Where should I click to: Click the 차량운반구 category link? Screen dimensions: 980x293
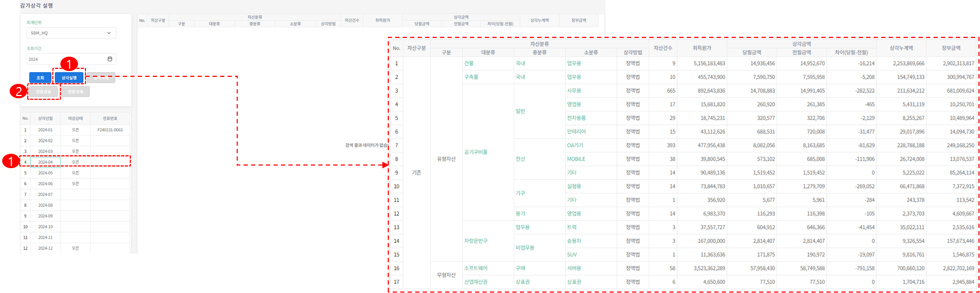tap(476, 241)
